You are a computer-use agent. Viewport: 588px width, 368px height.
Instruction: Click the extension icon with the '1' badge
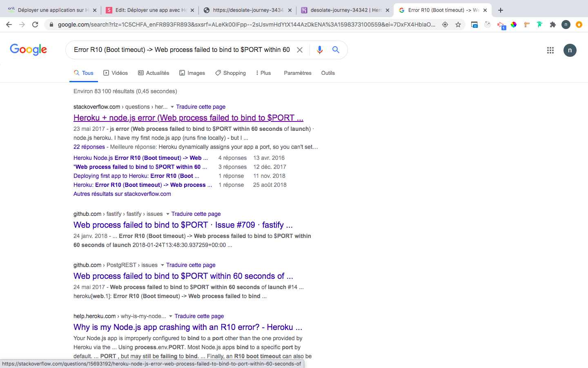pos(501,25)
